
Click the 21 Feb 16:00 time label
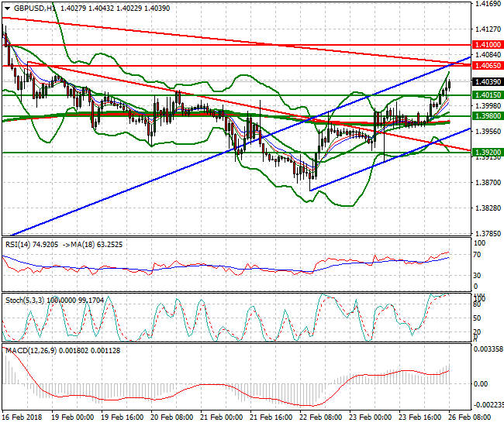pos(271,417)
